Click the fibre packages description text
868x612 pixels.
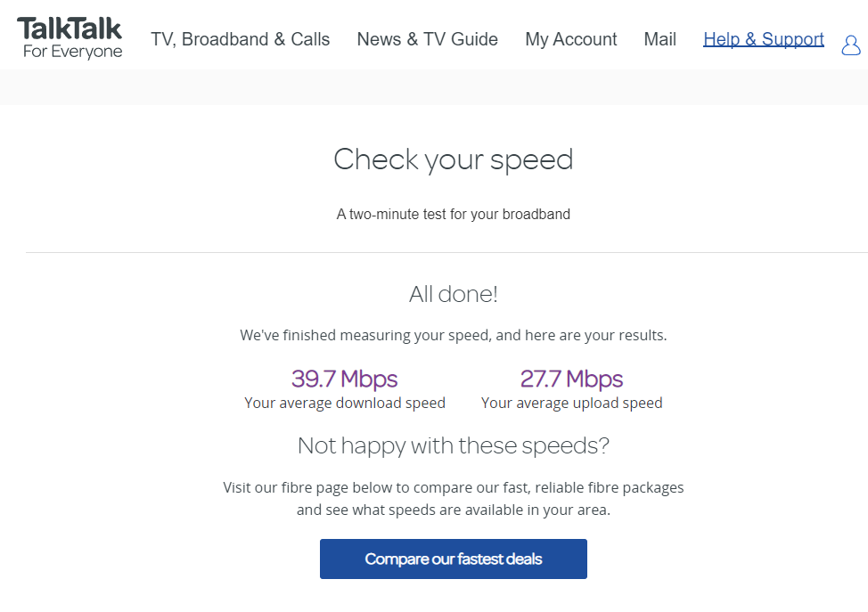[453, 497]
